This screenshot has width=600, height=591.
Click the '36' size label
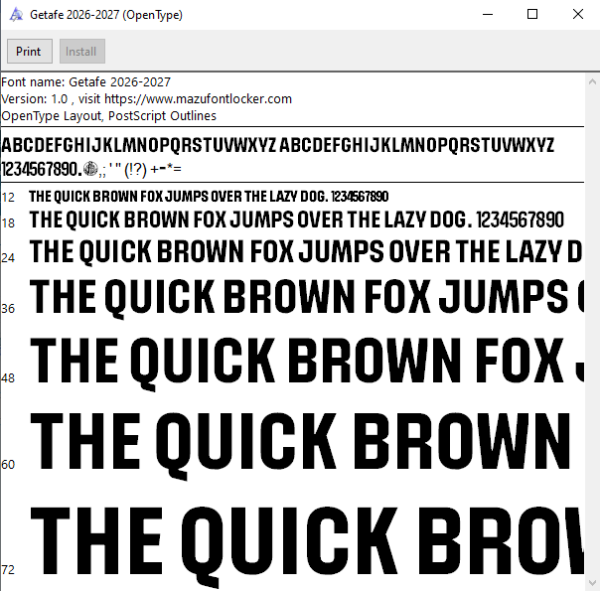[8, 309]
